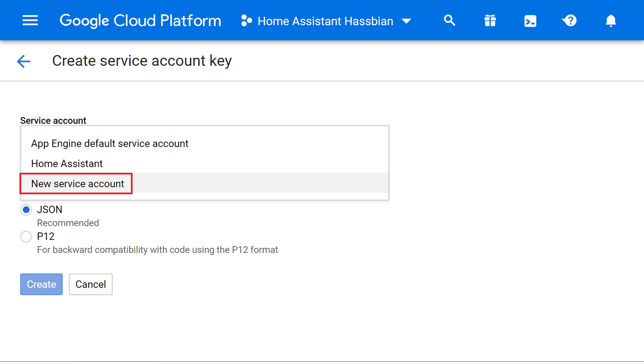Click the Service account field label

pyautogui.click(x=53, y=121)
